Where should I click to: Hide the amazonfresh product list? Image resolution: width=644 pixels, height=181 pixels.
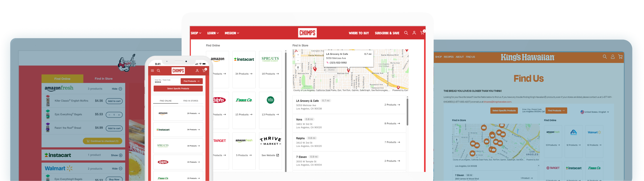pyautogui.click(x=117, y=89)
